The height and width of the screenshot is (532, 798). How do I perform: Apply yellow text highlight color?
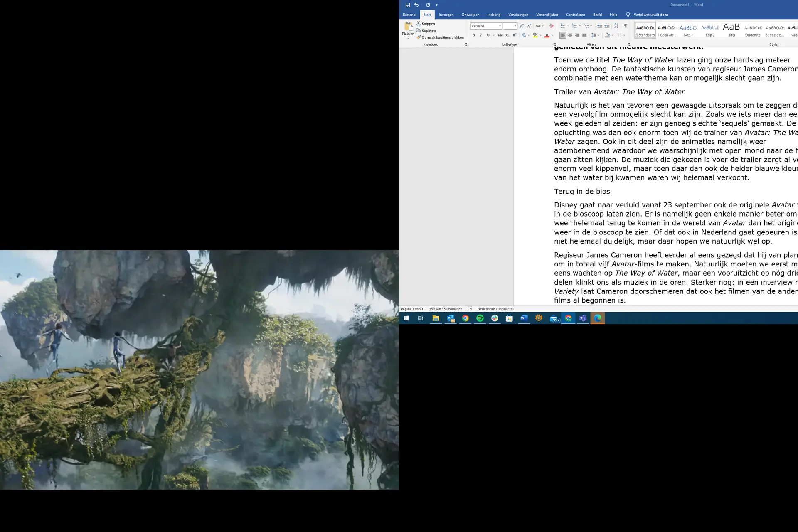[x=535, y=35]
